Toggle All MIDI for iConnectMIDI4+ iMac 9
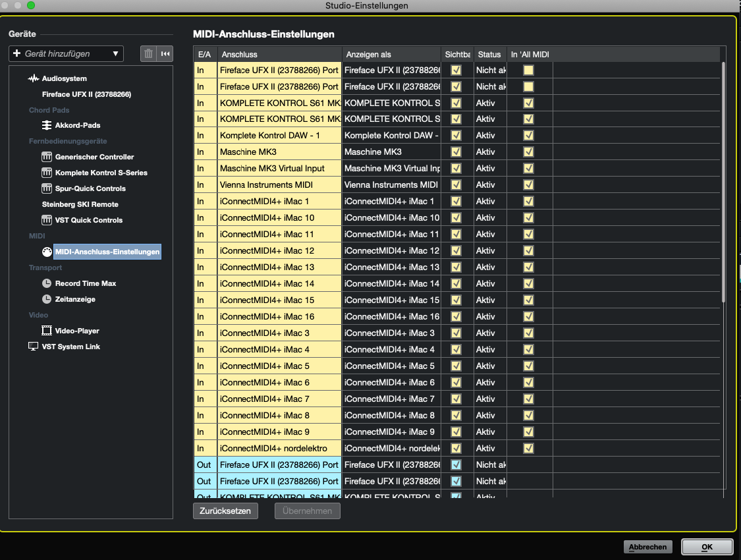Viewport: 741px width, 560px height. (528, 432)
